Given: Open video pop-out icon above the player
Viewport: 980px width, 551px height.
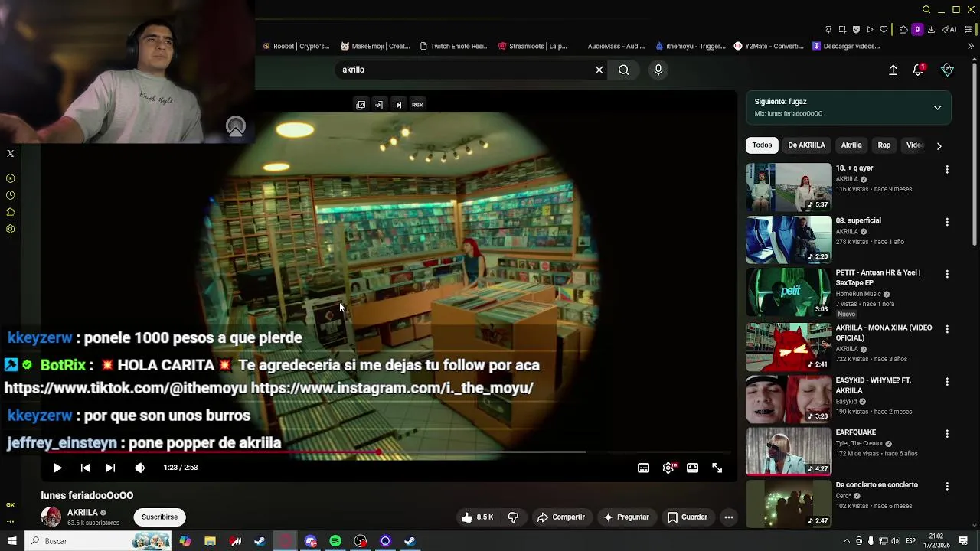Looking at the screenshot, I should click(361, 105).
